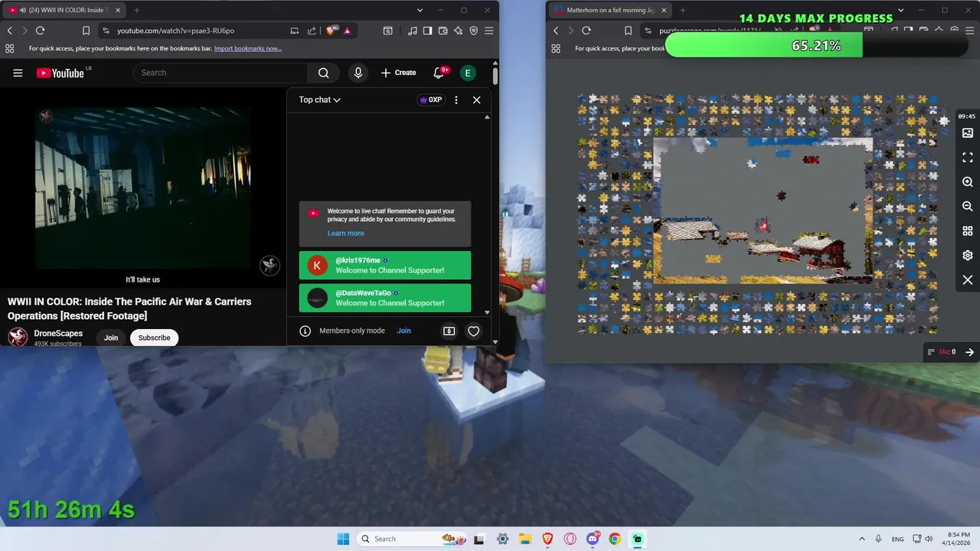Viewport: 980px width, 551px height.
Task: Bookmark the YouTube page
Action: tap(86, 31)
